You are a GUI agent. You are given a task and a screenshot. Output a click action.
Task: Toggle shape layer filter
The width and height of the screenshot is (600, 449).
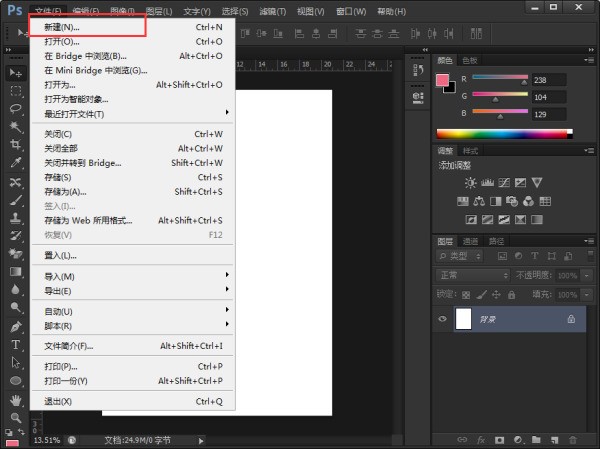tap(551, 256)
